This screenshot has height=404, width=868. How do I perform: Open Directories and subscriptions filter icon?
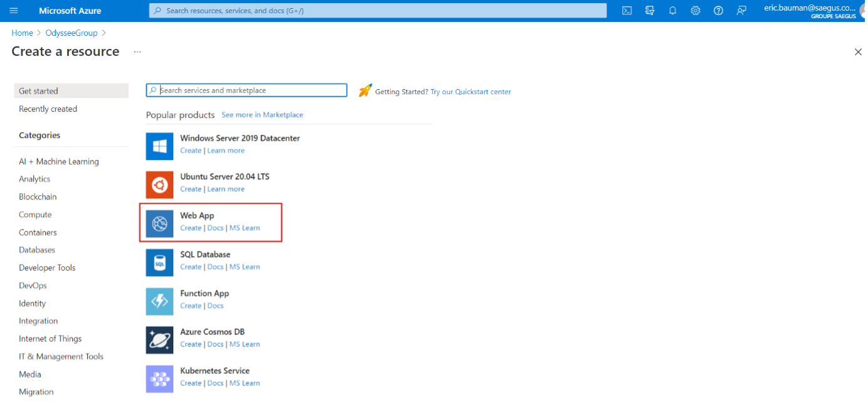pyautogui.click(x=650, y=11)
